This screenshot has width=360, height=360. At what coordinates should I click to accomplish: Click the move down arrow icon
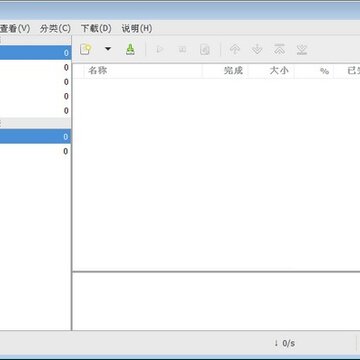point(257,50)
